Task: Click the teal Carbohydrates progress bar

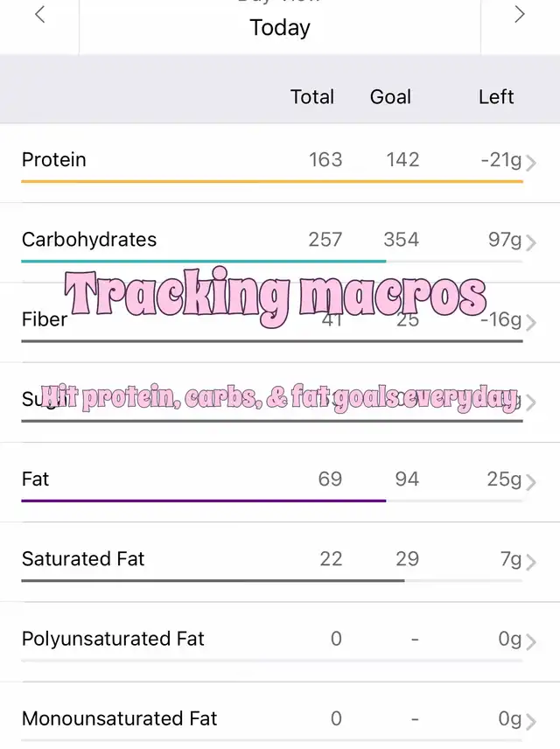Action: 204,262
